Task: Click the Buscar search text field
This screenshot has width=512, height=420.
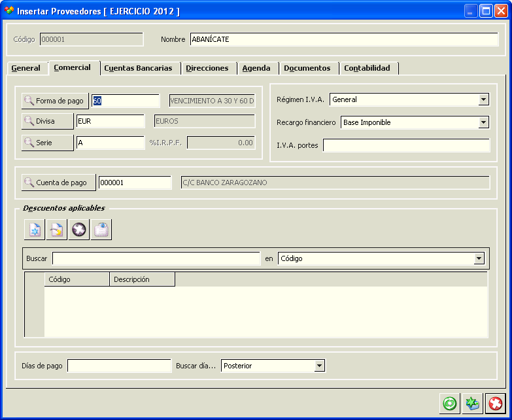Action: click(156, 258)
